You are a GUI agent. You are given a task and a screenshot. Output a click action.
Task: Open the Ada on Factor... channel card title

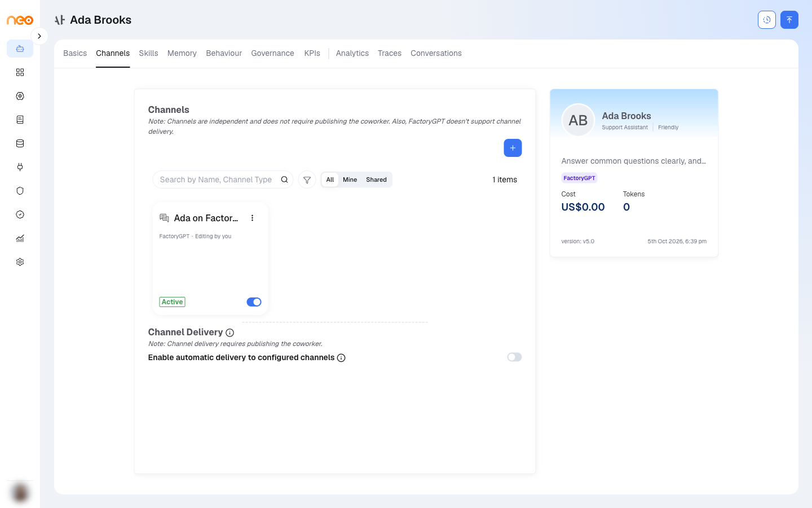pyautogui.click(x=206, y=218)
